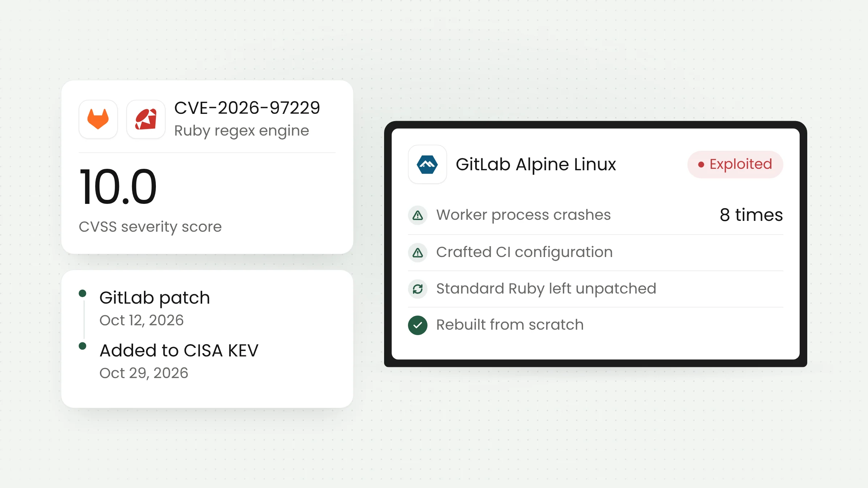Image resolution: width=868 pixels, height=488 pixels.
Task: Click the CVE-2026-97229 identifier
Action: [x=247, y=108]
